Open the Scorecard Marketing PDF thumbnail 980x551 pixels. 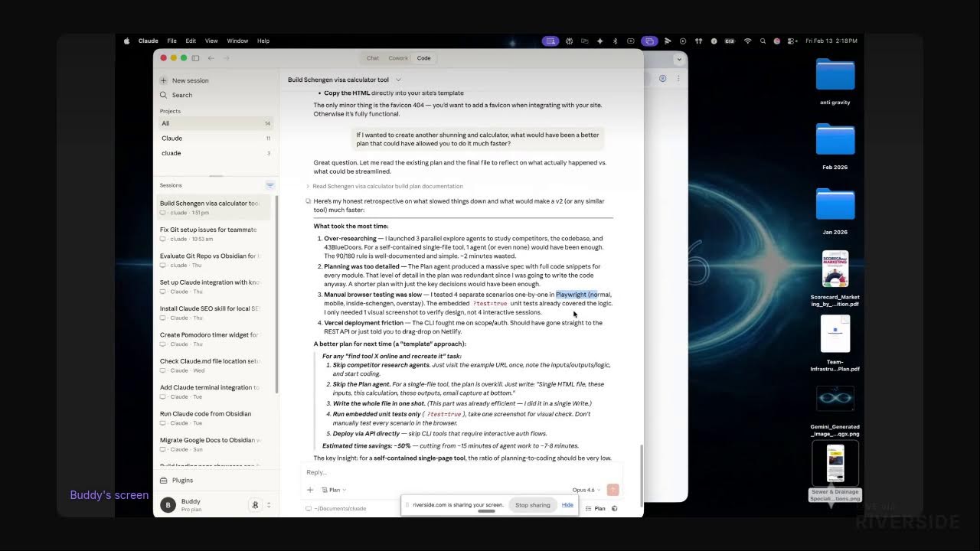pyautogui.click(x=835, y=269)
